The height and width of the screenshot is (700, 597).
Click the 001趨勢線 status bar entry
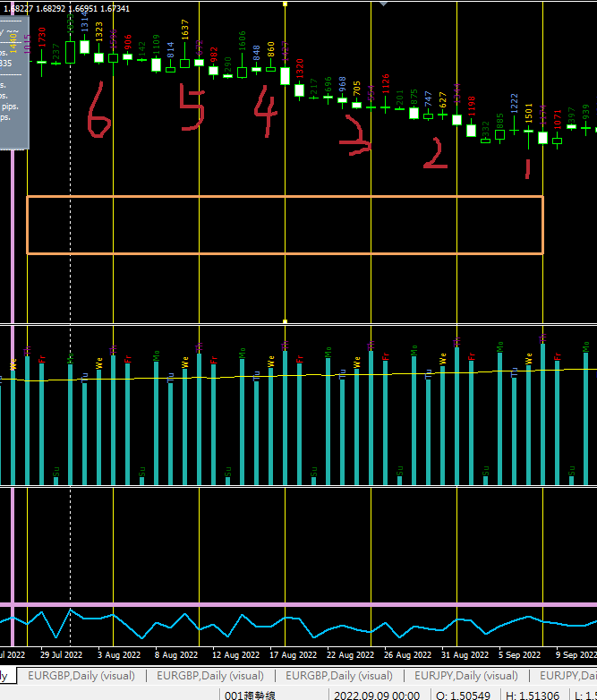pyautogui.click(x=250, y=696)
